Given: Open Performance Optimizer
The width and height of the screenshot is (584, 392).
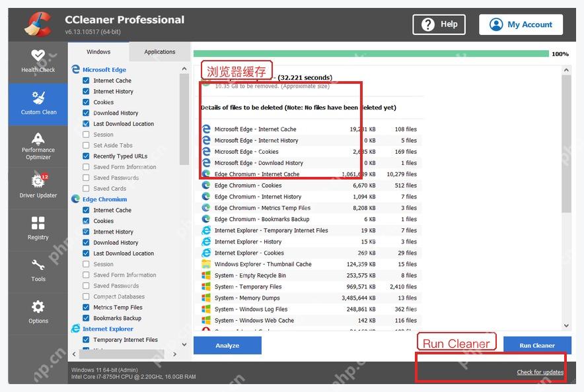Looking at the screenshot, I should click(x=38, y=146).
